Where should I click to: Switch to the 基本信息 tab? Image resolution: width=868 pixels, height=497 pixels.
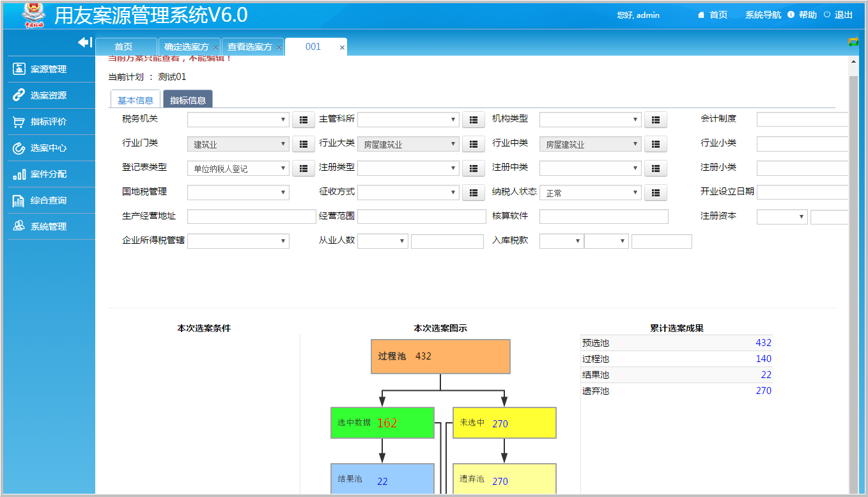136,100
